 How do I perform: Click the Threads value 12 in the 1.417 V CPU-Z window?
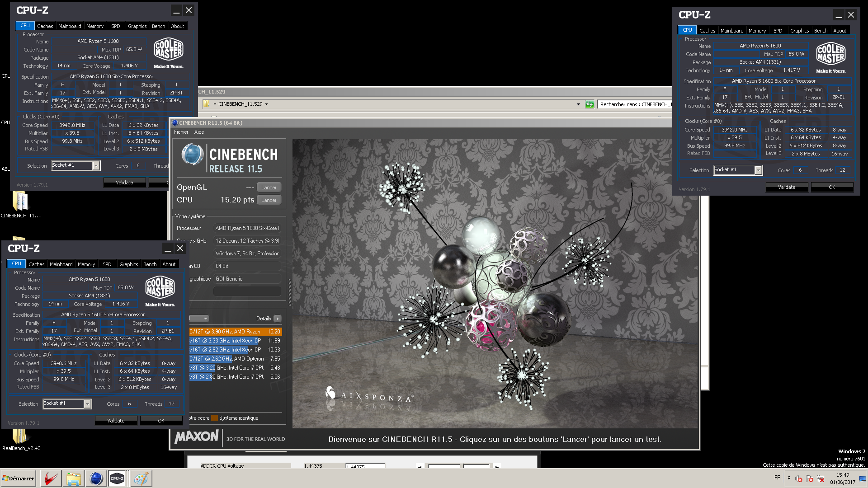842,170
